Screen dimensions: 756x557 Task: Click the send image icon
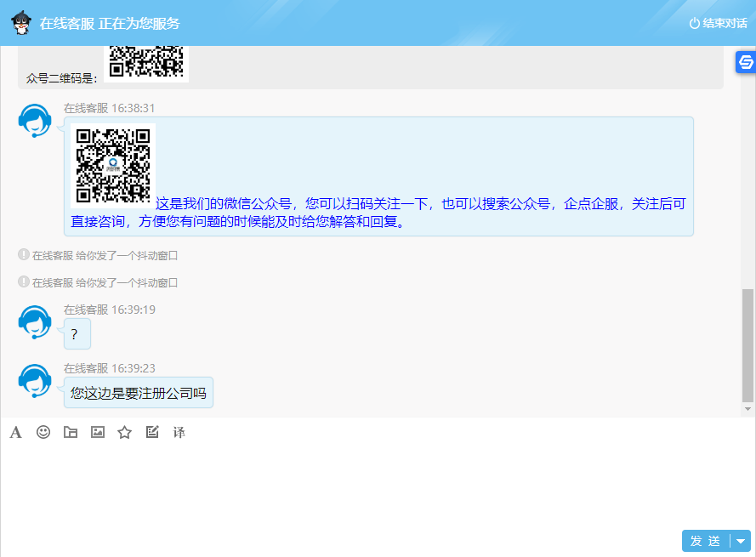point(97,432)
